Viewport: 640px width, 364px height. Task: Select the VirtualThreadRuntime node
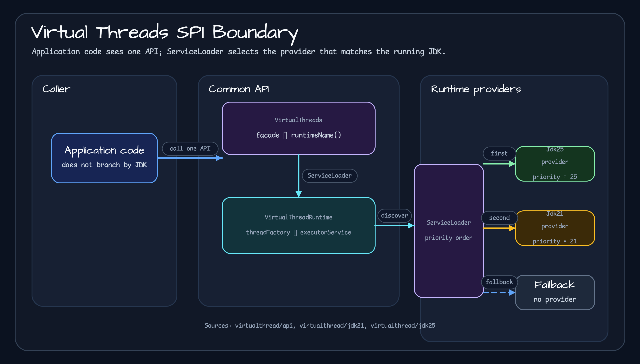(x=299, y=226)
